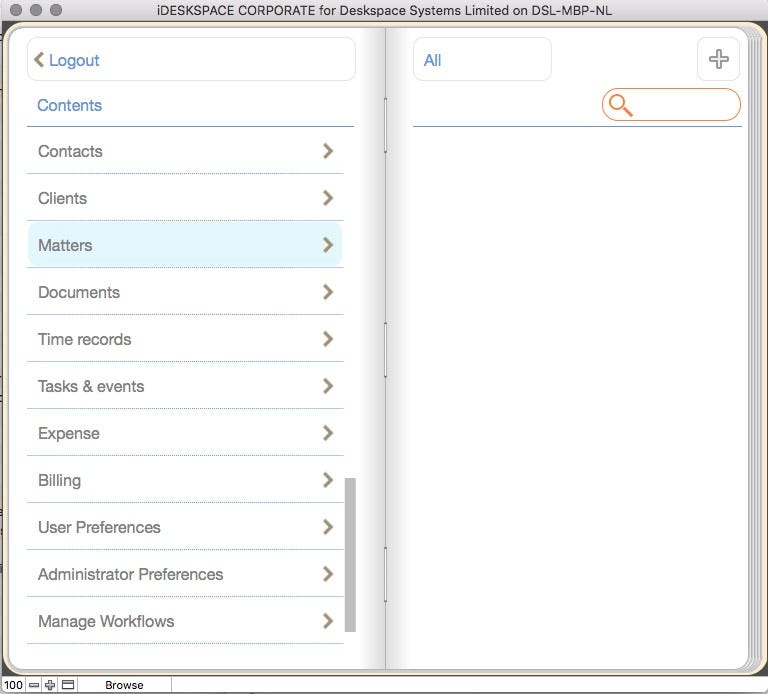Image resolution: width=768 pixels, height=694 pixels.
Task: Click the All filter button
Action: 482,59
